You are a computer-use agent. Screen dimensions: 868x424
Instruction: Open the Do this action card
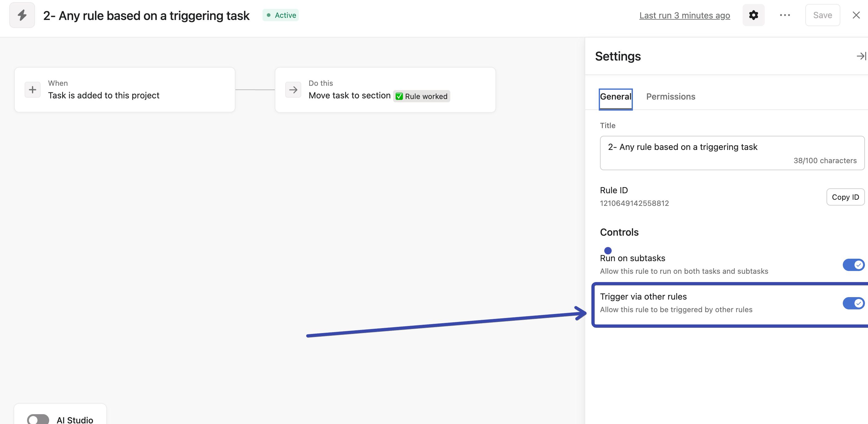click(385, 90)
